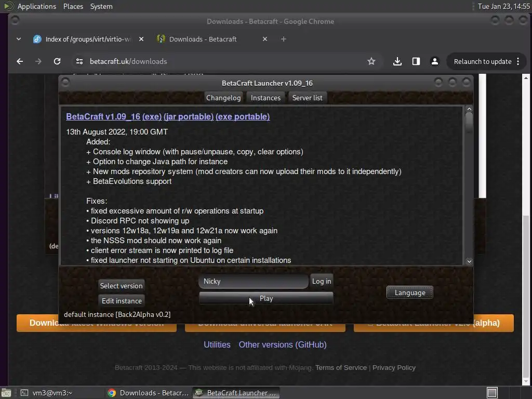The image size is (532, 399).
Task: Open the Places menu
Action: click(73, 6)
